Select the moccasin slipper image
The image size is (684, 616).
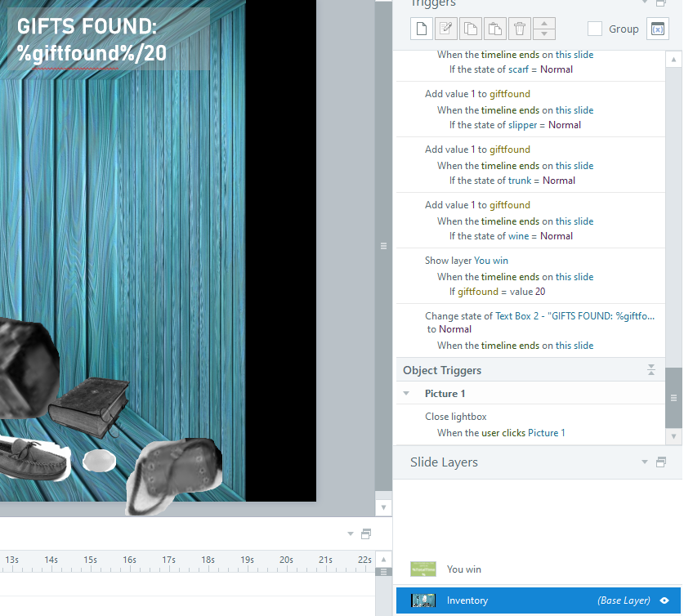click(34, 458)
